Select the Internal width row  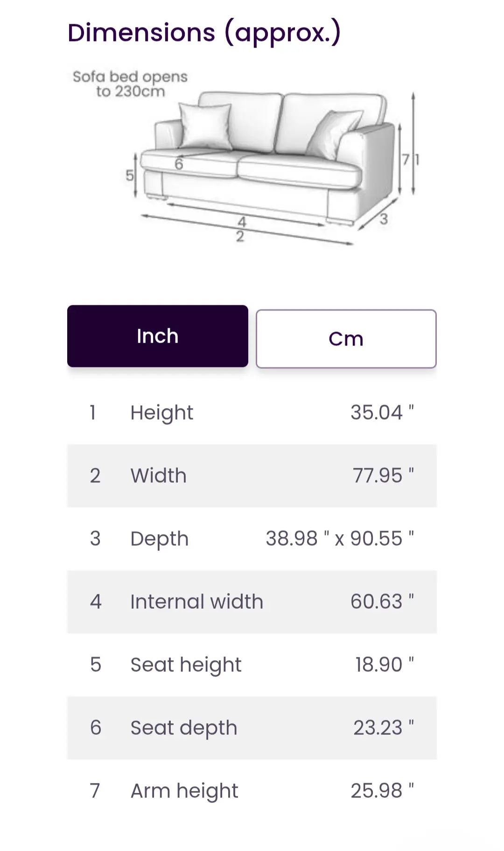(x=252, y=602)
